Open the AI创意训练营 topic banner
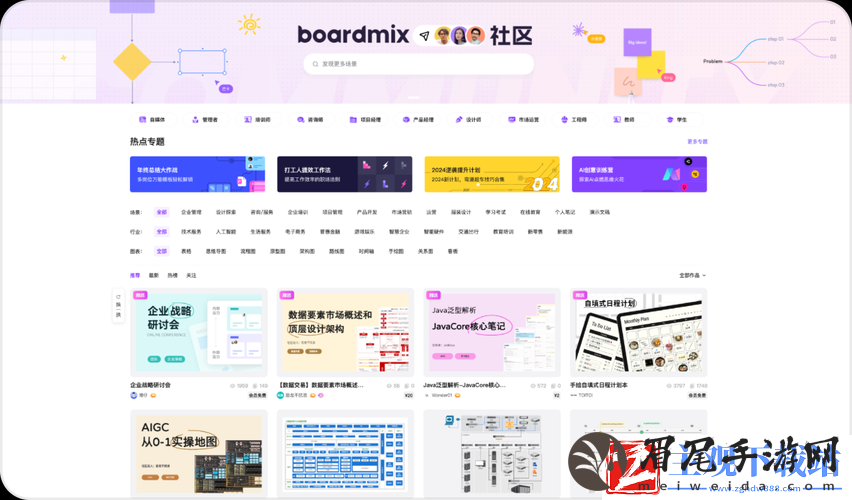The image size is (852, 500). click(x=639, y=174)
